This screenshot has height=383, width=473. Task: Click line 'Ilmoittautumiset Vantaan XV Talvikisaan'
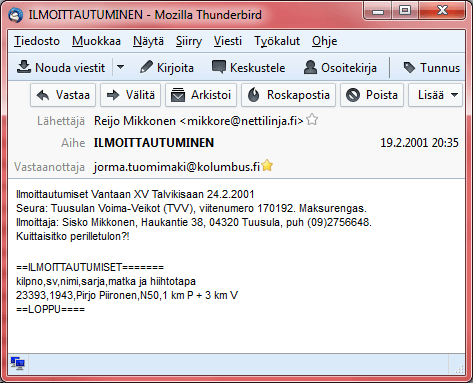click(135, 194)
